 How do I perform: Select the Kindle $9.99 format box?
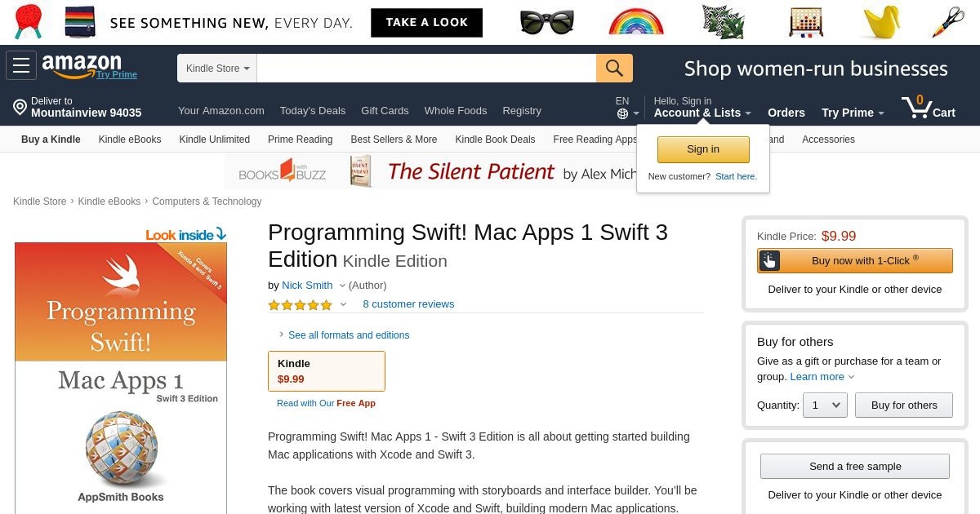pos(327,371)
